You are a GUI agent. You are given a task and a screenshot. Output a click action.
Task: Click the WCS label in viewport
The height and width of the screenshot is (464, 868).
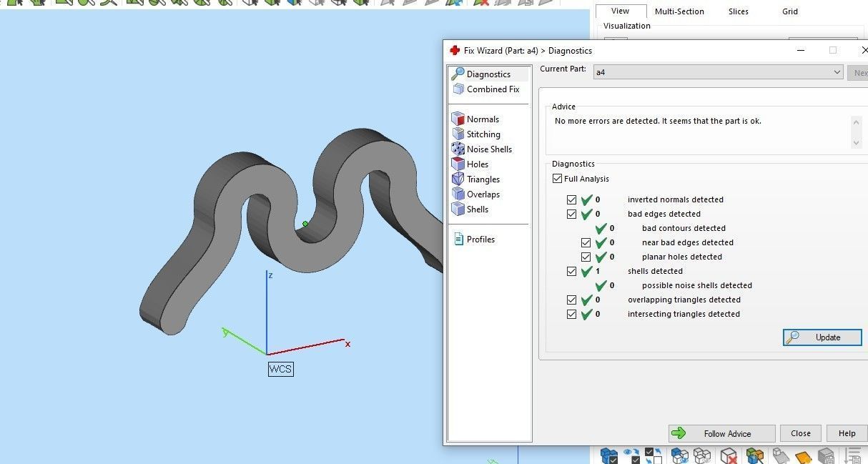[280, 369]
